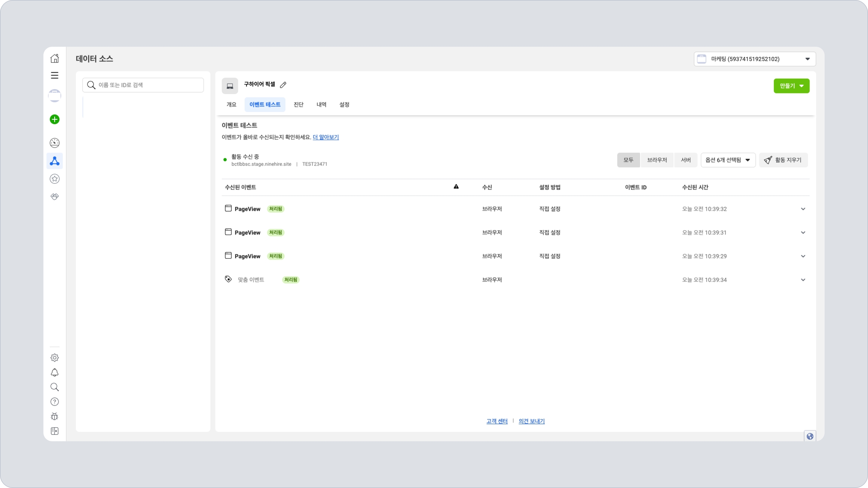The height and width of the screenshot is (488, 868).
Task: Click the home icon in sidebar
Action: pyautogui.click(x=55, y=58)
